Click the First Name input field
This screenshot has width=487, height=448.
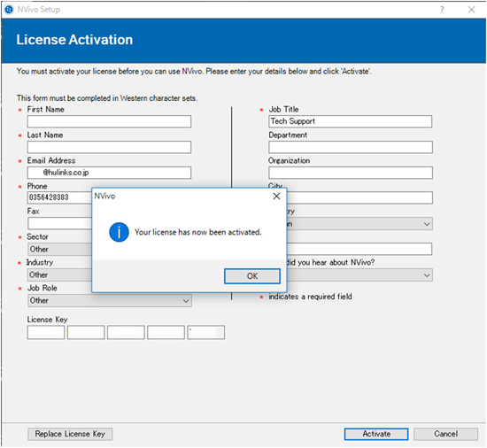(x=109, y=121)
